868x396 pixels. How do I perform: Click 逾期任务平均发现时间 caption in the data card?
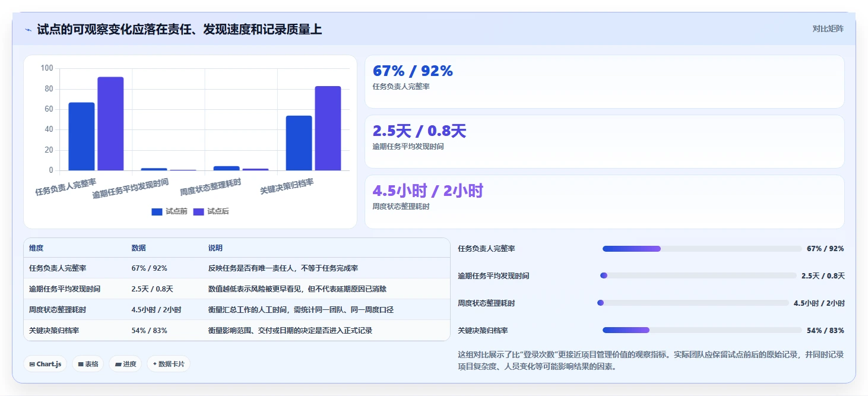pyautogui.click(x=408, y=147)
